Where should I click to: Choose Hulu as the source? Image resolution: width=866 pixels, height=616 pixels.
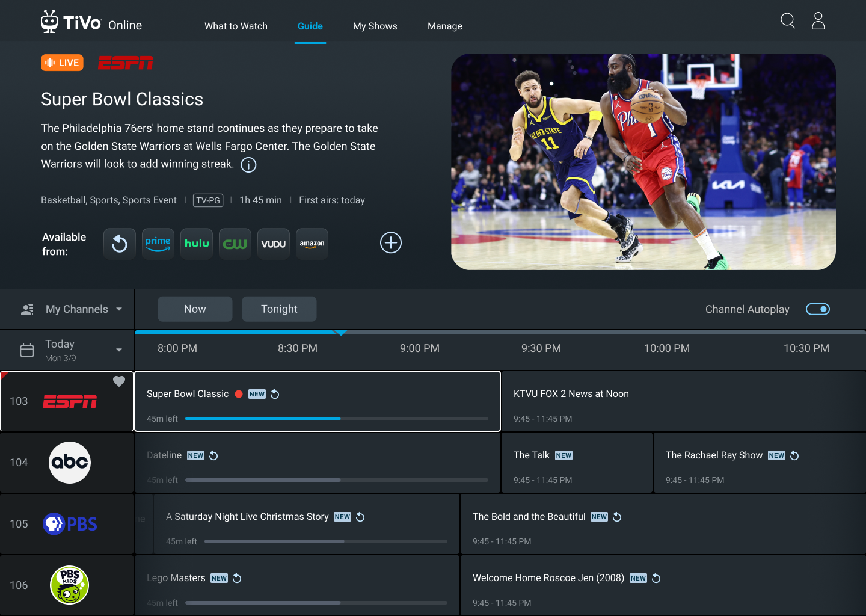[x=197, y=244]
